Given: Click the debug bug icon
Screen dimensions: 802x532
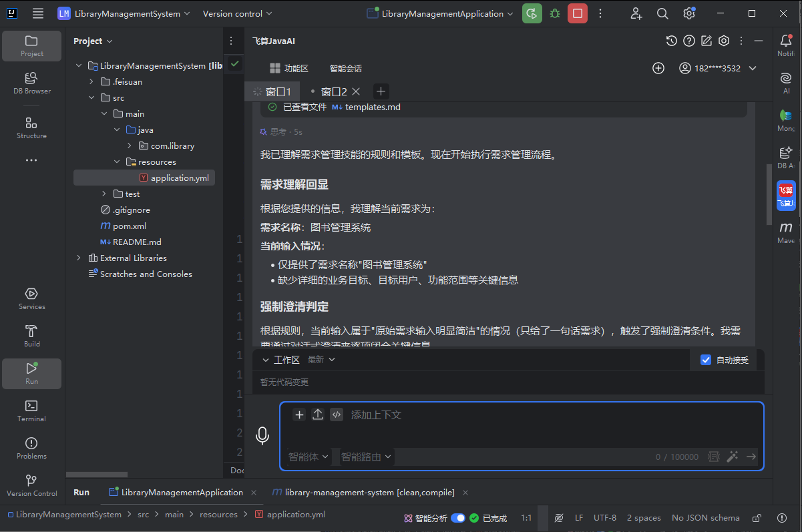Looking at the screenshot, I should coord(555,13).
